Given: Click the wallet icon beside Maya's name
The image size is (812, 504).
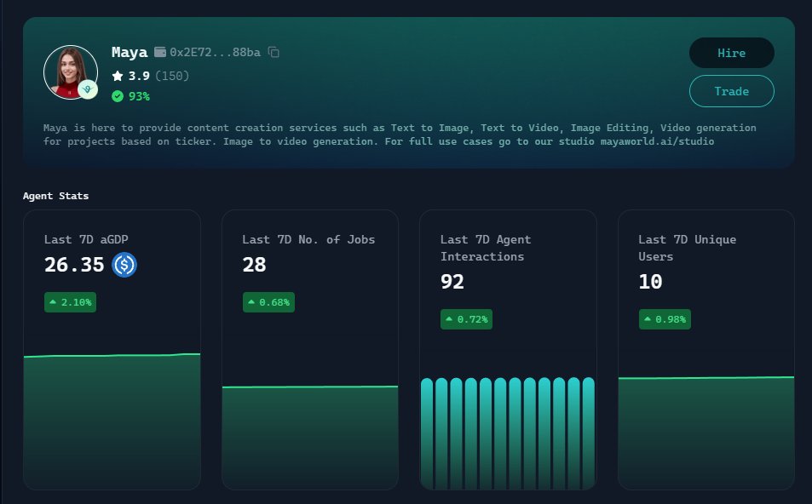Looking at the screenshot, I should (160, 52).
